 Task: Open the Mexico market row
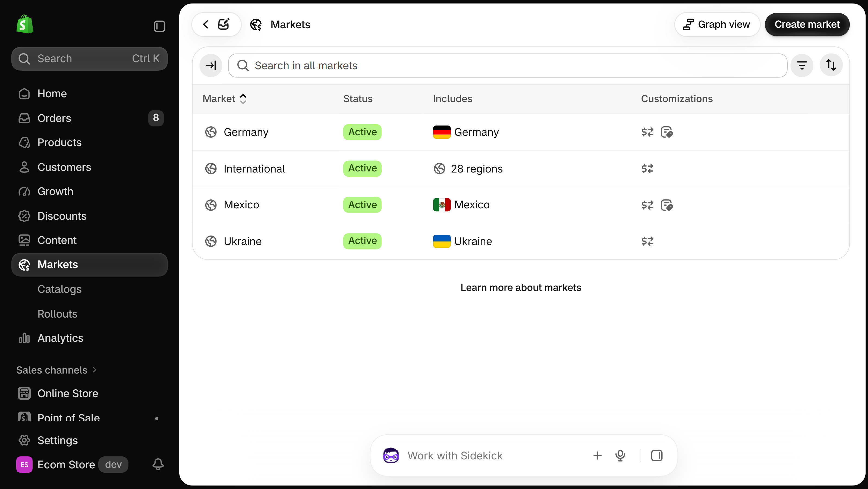tap(521, 205)
